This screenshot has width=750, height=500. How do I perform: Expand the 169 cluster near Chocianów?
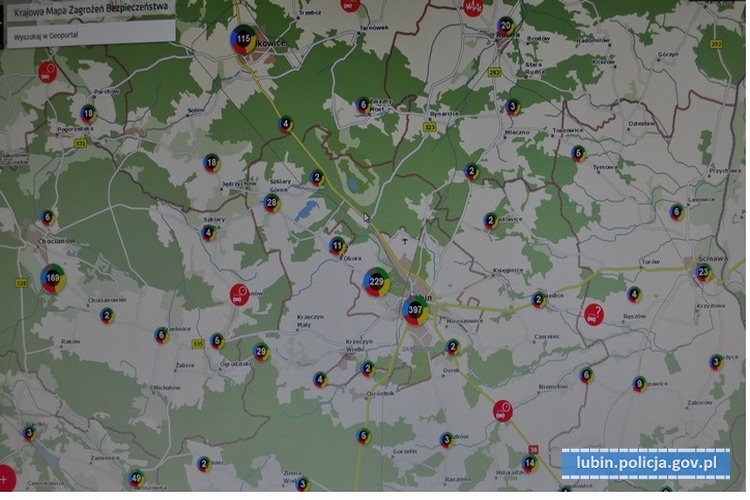pyautogui.click(x=53, y=279)
